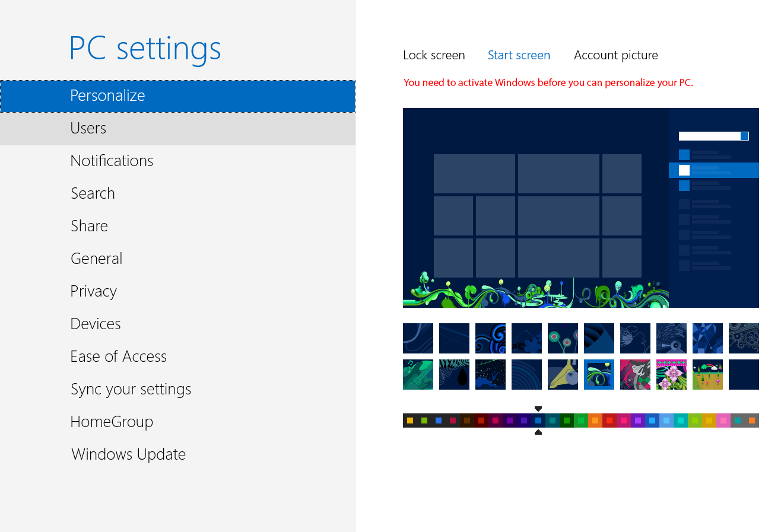
Task: Pick the dark teal color swatch
Action: pyautogui.click(x=553, y=420)
